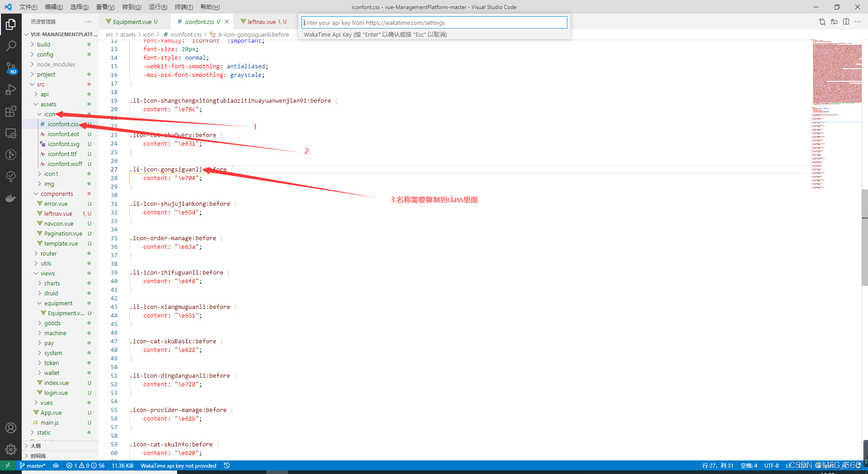
Task: Open the Run and Debug view
Action: (11, 90)
